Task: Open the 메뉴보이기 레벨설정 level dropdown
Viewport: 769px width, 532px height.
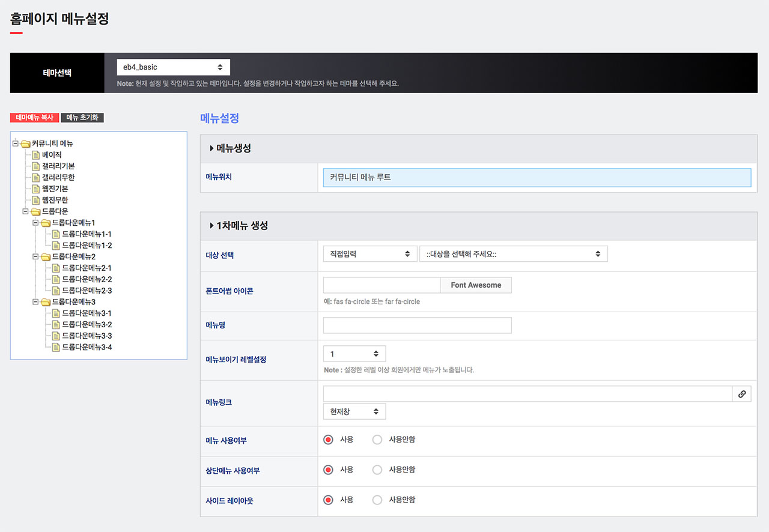Action: click(x=354, y=354)
